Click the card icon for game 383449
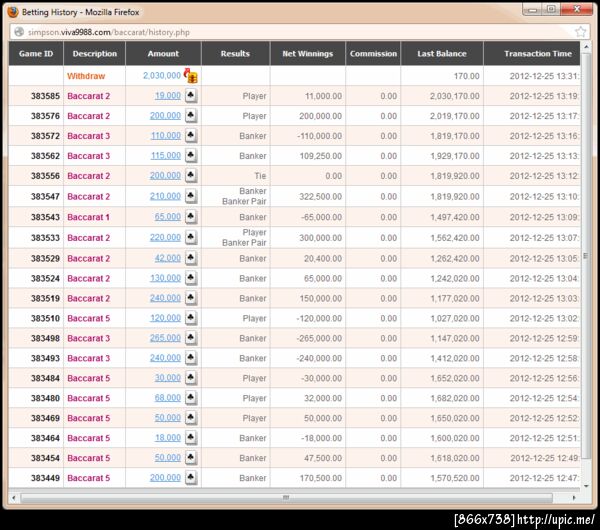Viewport: 600px width, 530px height. pyautogui.click(x=191, y=477)
